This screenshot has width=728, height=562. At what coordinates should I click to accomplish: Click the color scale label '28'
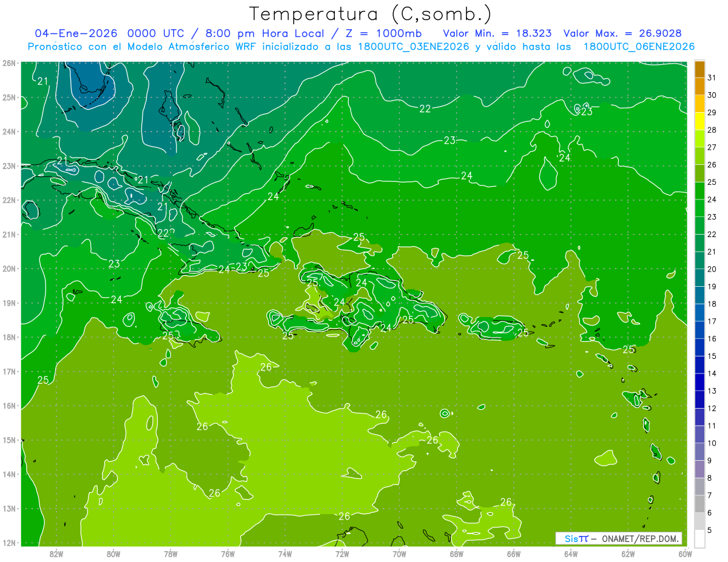pyautogui.click(x=712, y=130)
